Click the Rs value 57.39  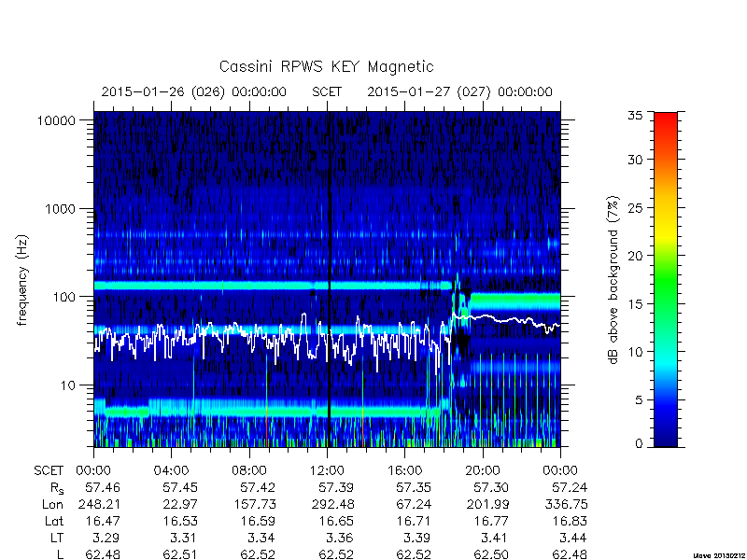pyautogui.click(x=336, y=487)
